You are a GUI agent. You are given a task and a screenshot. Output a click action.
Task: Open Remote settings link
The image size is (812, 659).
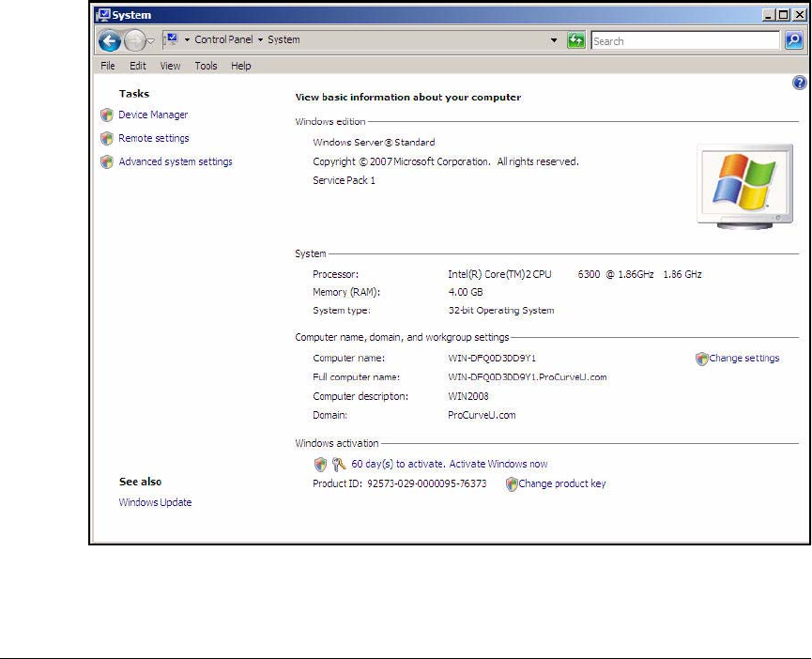(x=154, y=138)
